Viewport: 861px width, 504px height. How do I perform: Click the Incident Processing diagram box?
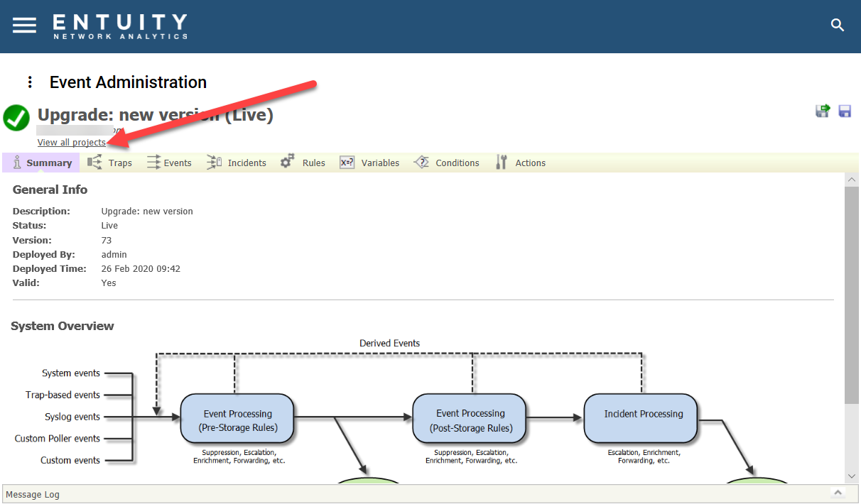(x=641, y=417)
